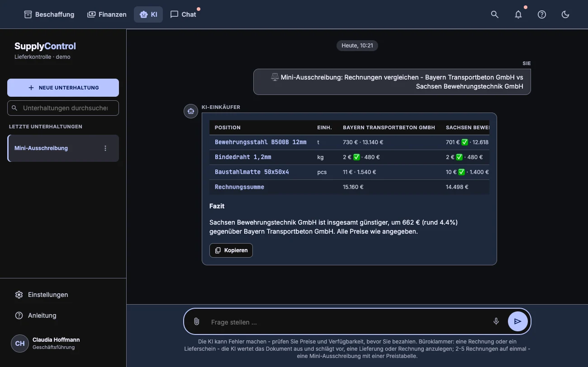Open Claudia Hoffmann's CH avatar
Viewport: 588px width, 367px height.
pos(20,343)
